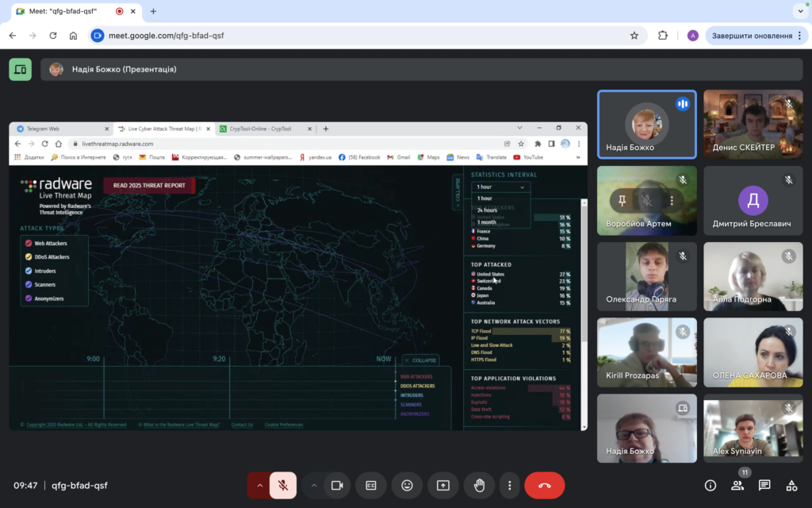Viewport: 812px width, 508px height.
Task: Open the Meet activities icon
Action: tap(791, 486)
